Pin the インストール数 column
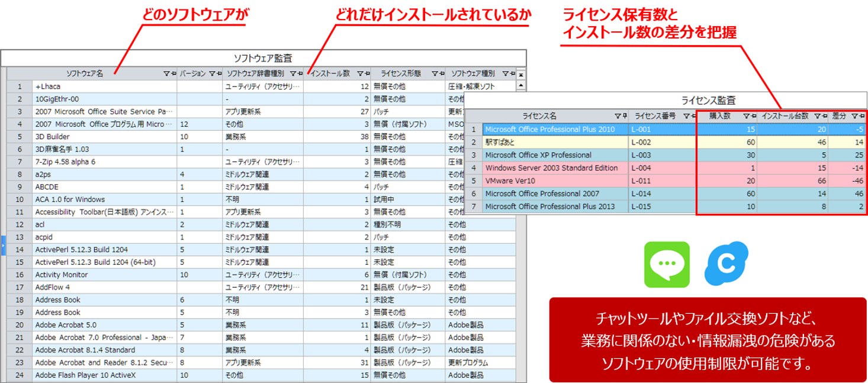Viewport: 868px width, 383px height. click(367, 74)
